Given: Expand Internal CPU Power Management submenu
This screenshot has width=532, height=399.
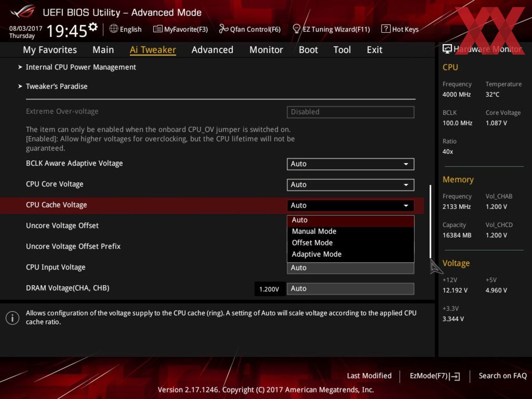Looking at the screenshot, I should point(81,67).
